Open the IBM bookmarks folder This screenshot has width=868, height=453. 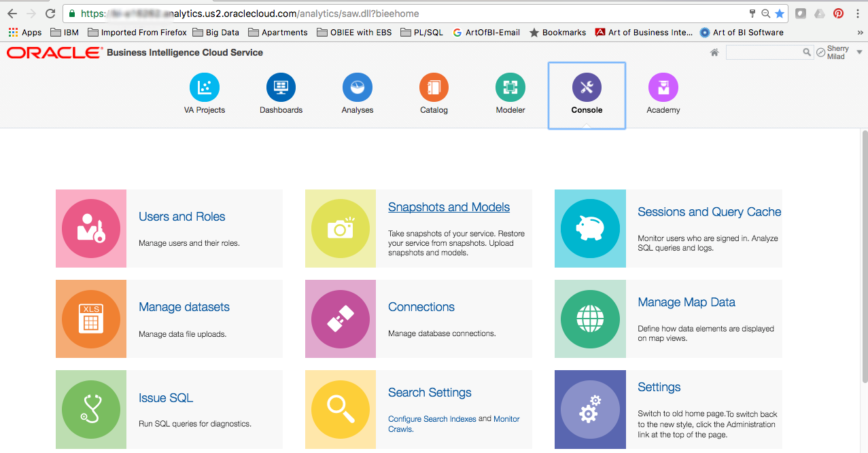[65, 32]
